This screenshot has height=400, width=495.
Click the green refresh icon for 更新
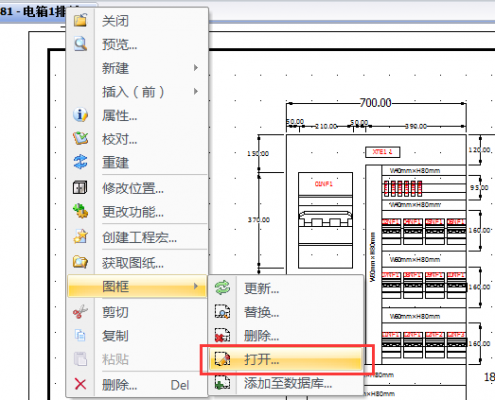[x=222, y=288]
